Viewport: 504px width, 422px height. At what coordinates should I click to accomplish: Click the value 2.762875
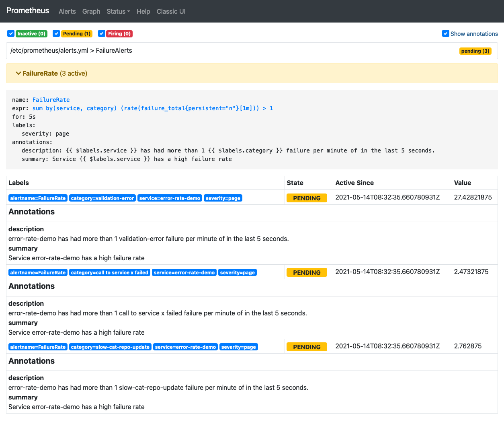(x=468, y=346)
